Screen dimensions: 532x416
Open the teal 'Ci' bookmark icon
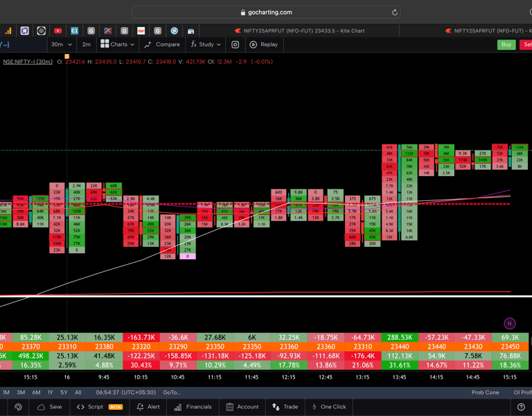pyautogui.click(x=74, y=31)
